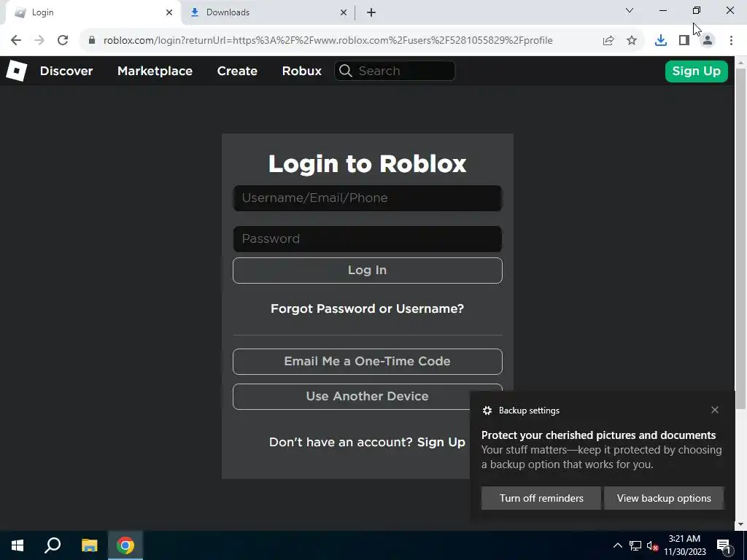
Task: Click the share this page icon
Action: click(x=608, y=41)
